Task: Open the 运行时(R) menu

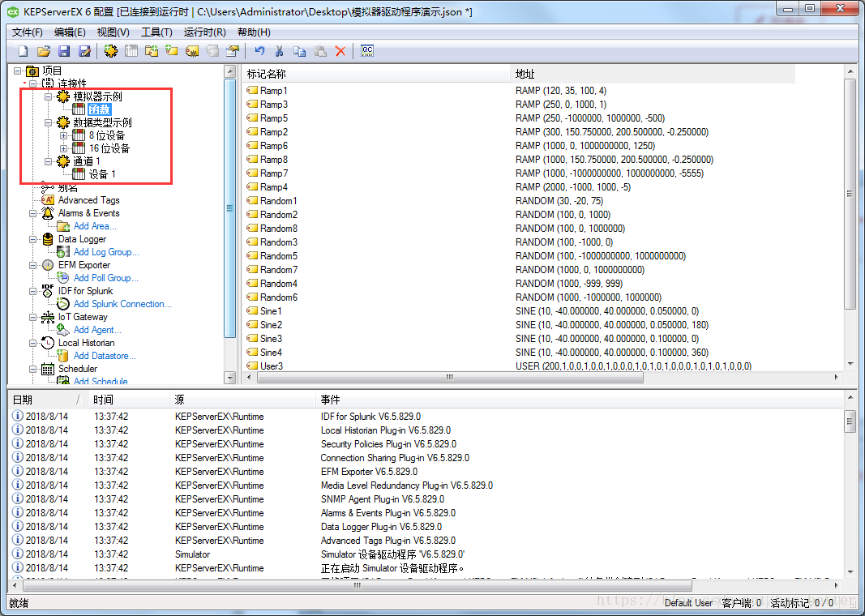Action: point(204,32)
